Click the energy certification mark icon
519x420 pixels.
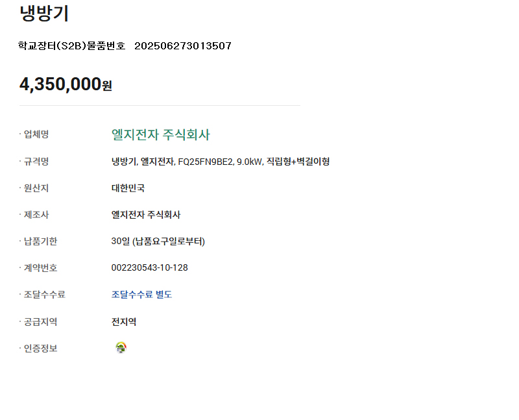coord(121,348)
